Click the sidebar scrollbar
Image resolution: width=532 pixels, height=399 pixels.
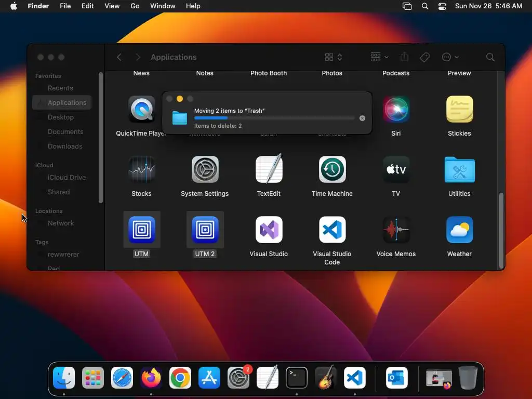[101, 137]
